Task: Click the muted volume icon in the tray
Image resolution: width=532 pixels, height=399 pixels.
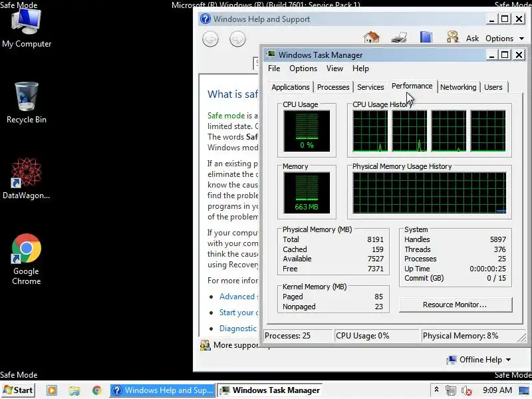Action: [467, 391]
